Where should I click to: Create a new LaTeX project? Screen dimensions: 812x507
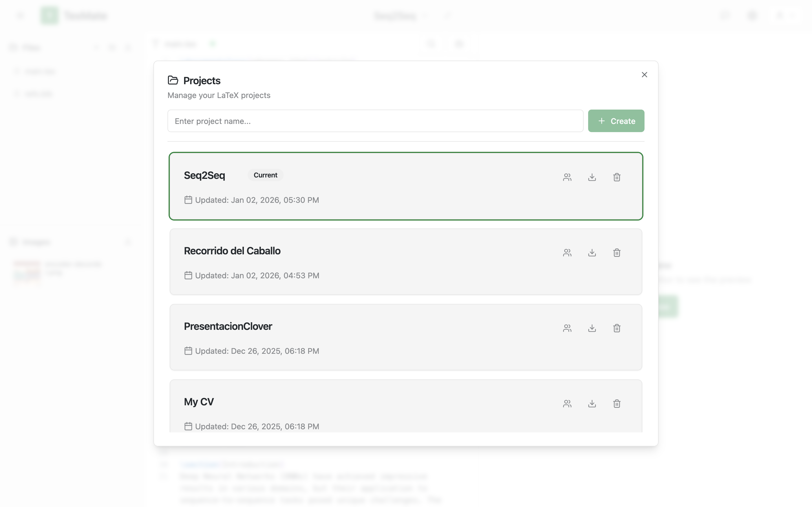(616, 121)
